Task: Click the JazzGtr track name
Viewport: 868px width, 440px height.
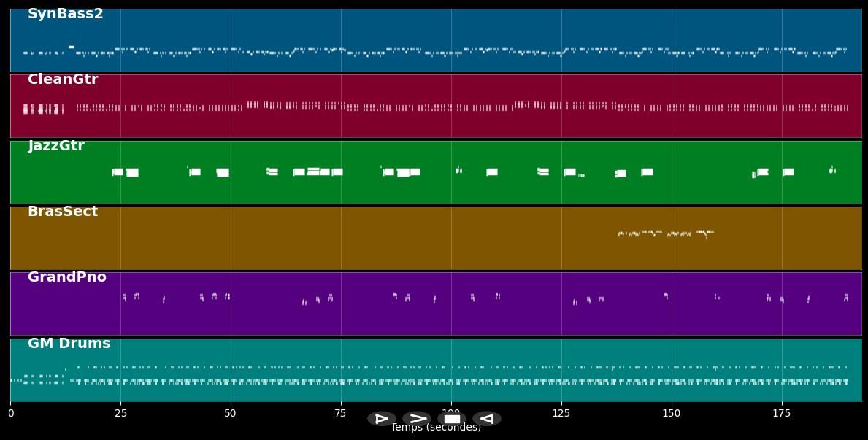Action: 56,146
